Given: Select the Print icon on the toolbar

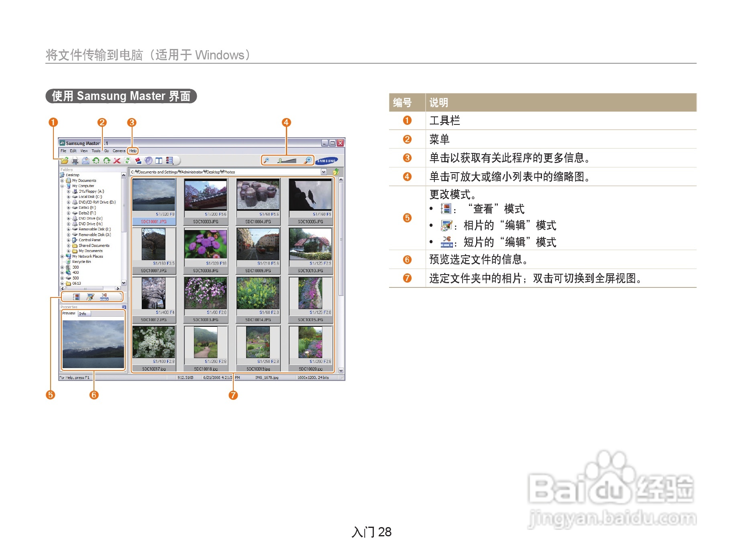Looking at the screenshot, I should click(75, 161).
